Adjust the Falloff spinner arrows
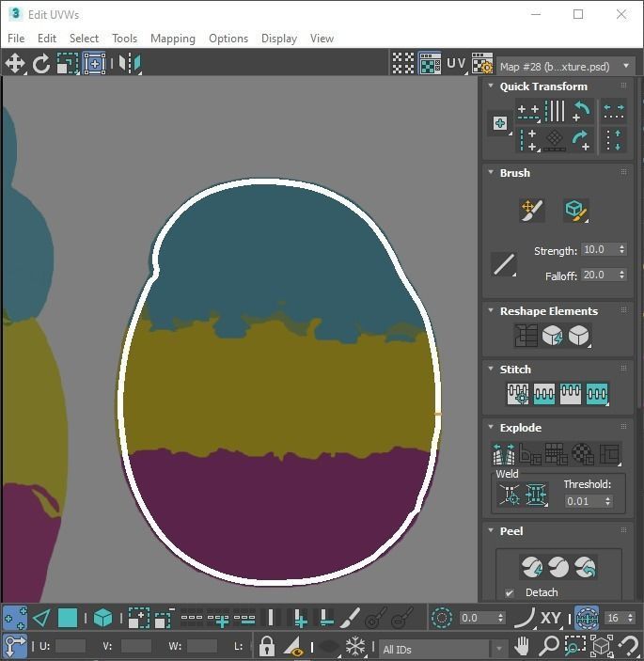644x661 pixels. pyautogui.click(x=621, y=275)
